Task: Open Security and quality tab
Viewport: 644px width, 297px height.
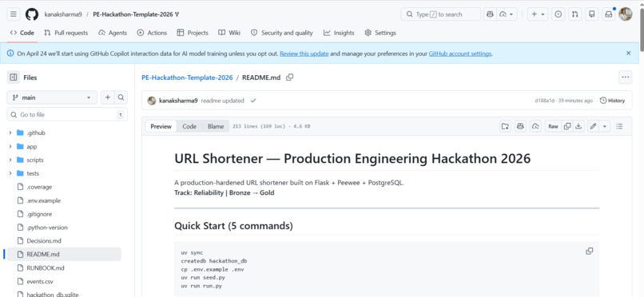Action: tap(282, 33)
